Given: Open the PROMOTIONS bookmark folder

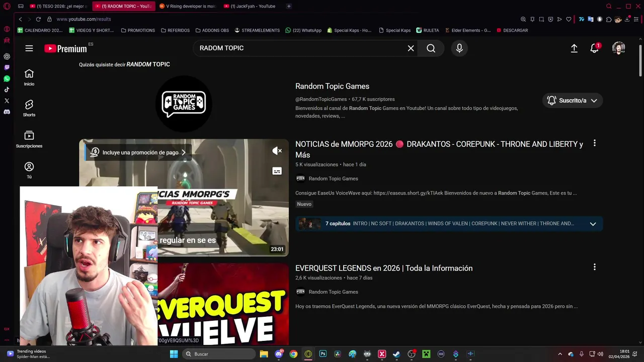Looking at the screenshot, I should coord(138,30).
